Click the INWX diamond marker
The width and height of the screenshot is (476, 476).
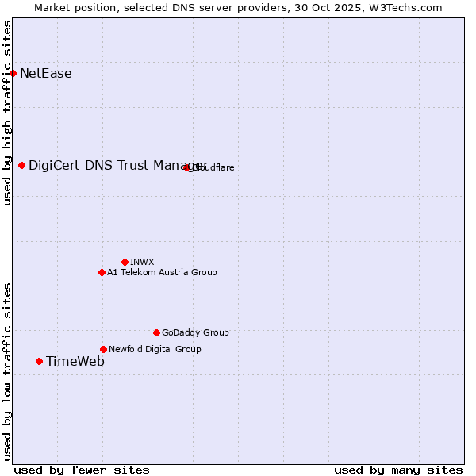(125, 263)
